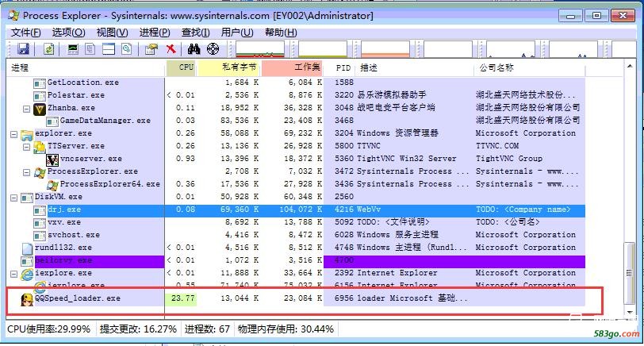This screenshot has height=346, width=644.
Task: Click the 工作集 column header
Action: pyautogui.click(x=307, y=68)
